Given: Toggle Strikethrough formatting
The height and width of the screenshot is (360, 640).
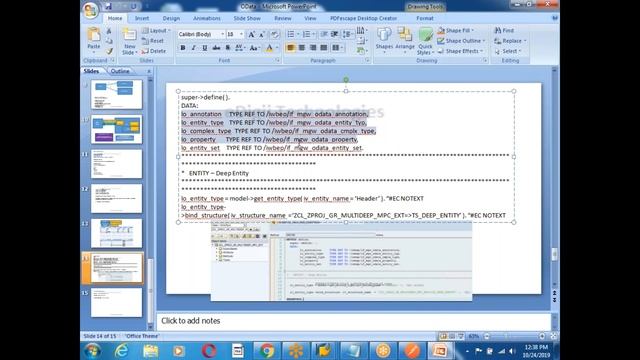Looking at the screenshot, I should (x=216, y=48).
